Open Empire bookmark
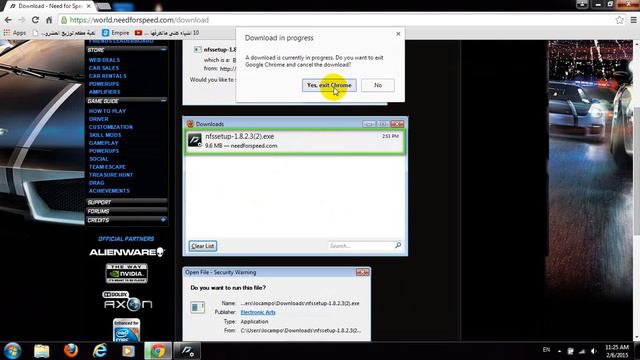The image size is (640, 360). click(116, 33)
